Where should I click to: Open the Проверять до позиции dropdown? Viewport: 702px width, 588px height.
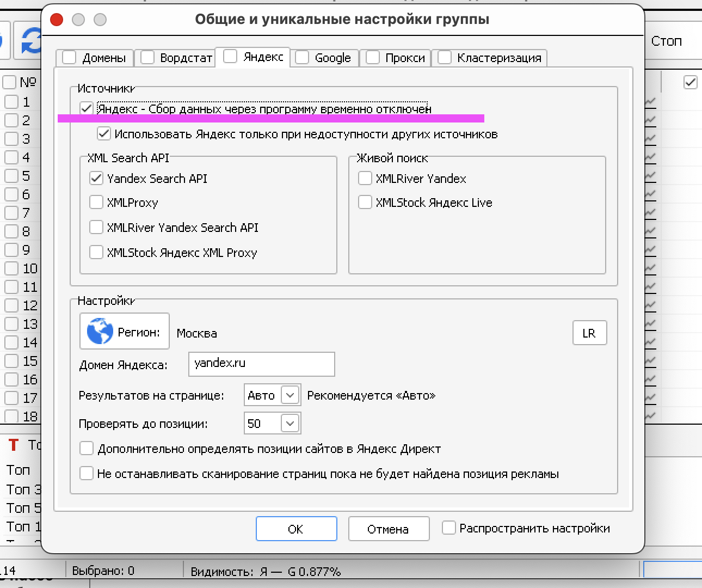[290, 424]
